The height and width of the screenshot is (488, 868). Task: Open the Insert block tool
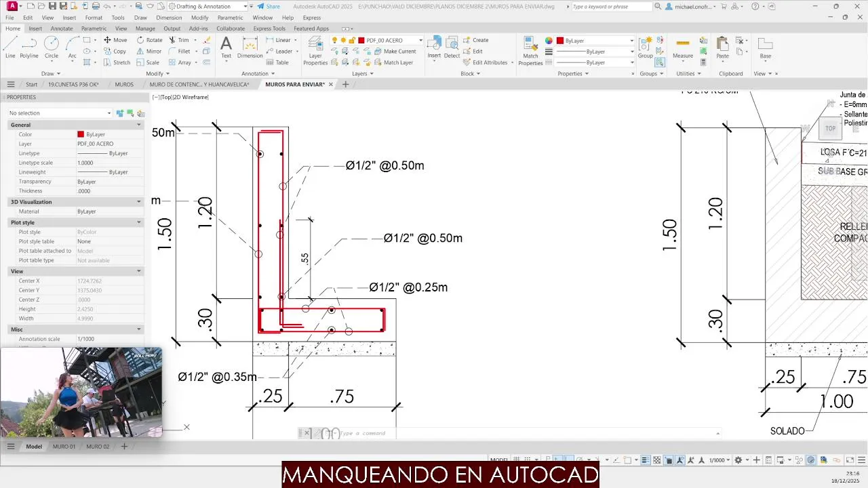434,47
